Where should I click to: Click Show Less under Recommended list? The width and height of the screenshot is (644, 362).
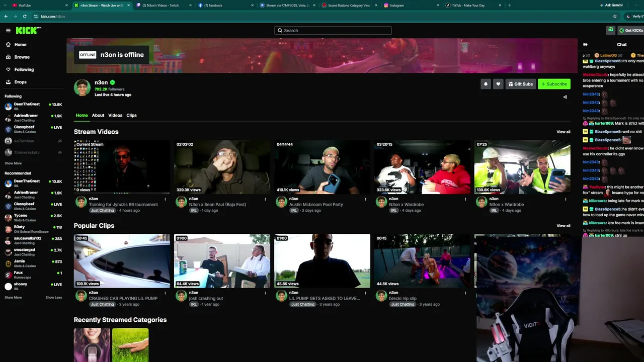tap(54, 298)
